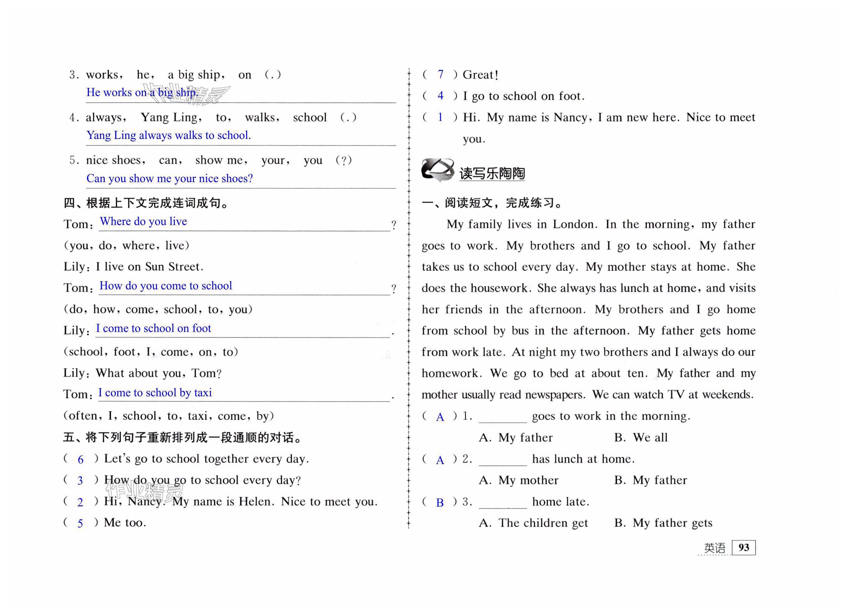Click the heading 四、根据上下文完成连词成句

(146, 203)
